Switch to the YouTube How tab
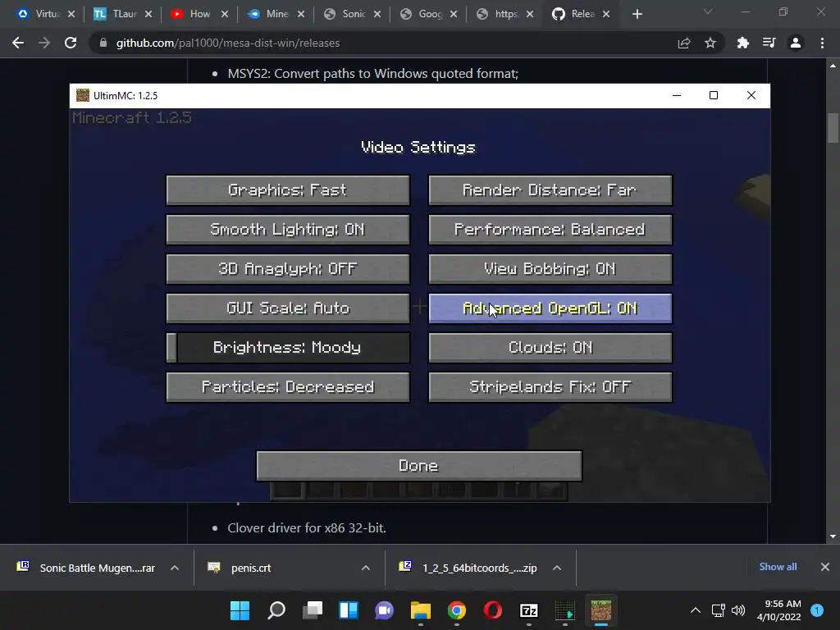The height and width of the screenshot is (630, 840). [199, 14]
